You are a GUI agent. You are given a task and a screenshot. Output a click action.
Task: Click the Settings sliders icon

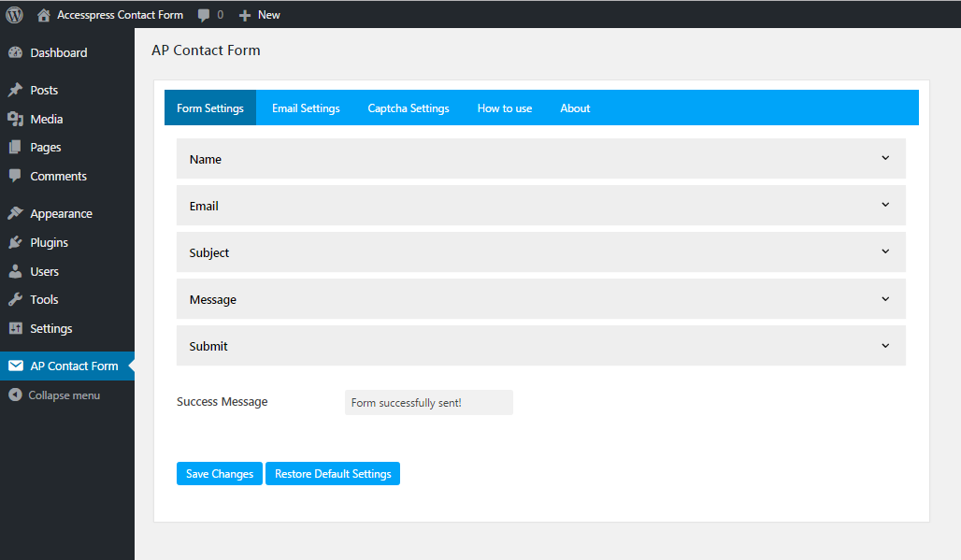15,328
